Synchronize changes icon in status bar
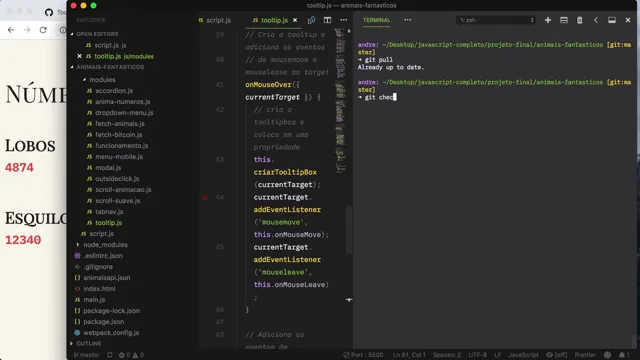640x360 pixels. [110, 355]
